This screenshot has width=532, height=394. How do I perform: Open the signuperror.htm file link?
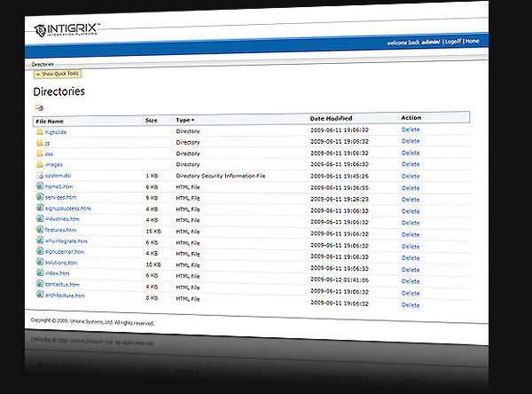coord(65,252)
